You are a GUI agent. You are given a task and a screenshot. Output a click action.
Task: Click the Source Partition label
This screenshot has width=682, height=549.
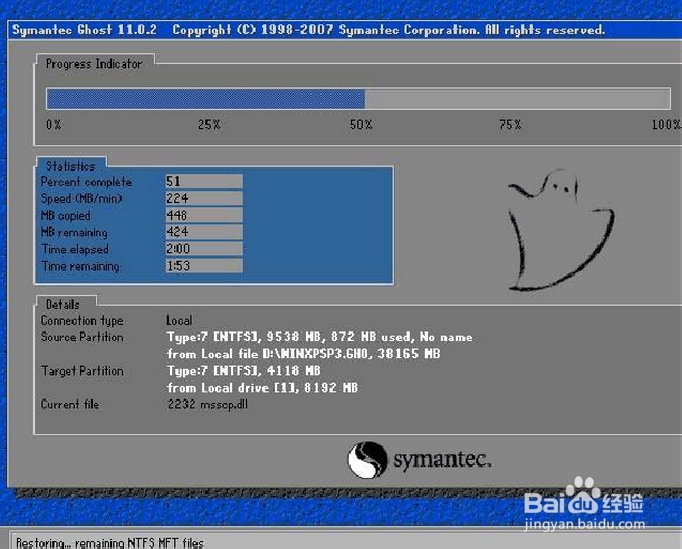tap(82, 337)
